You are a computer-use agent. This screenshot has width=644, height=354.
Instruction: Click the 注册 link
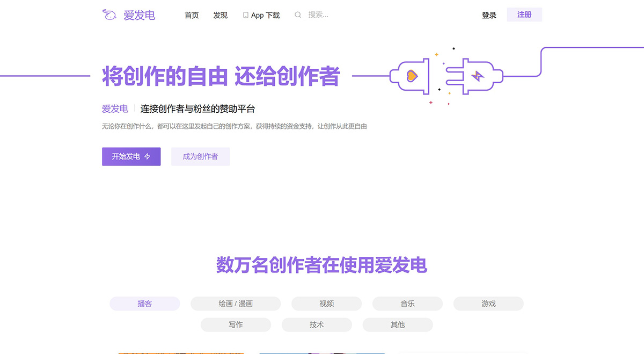point(524,15)
